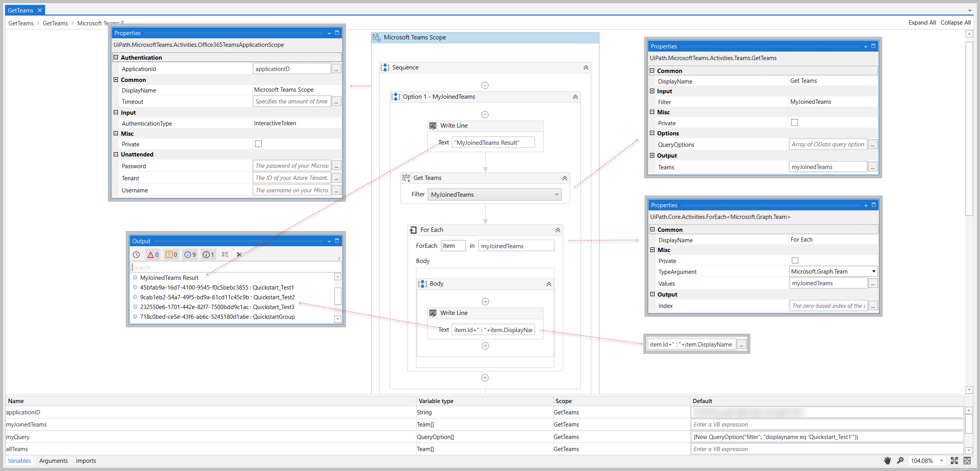Add activity below Body Write Line
Screen dimensions: 980x471
(x=485, y=346)
